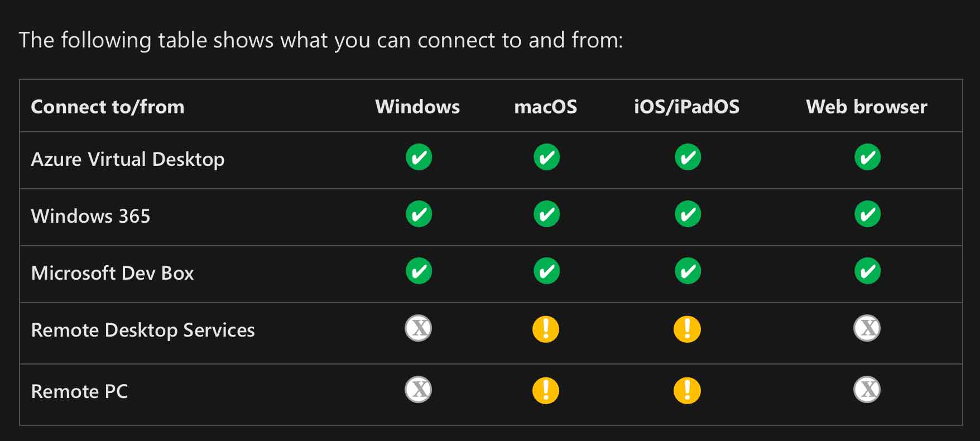This screenshot has height=441, width=980.
Task: Click the Windows column header
Action: point(417,107)
